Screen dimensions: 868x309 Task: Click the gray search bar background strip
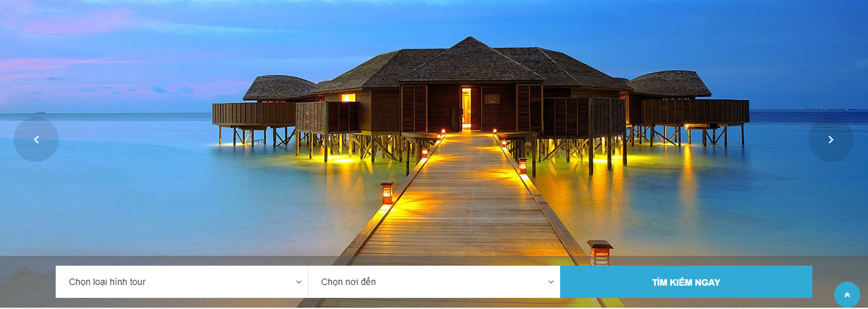click(28, 282)
